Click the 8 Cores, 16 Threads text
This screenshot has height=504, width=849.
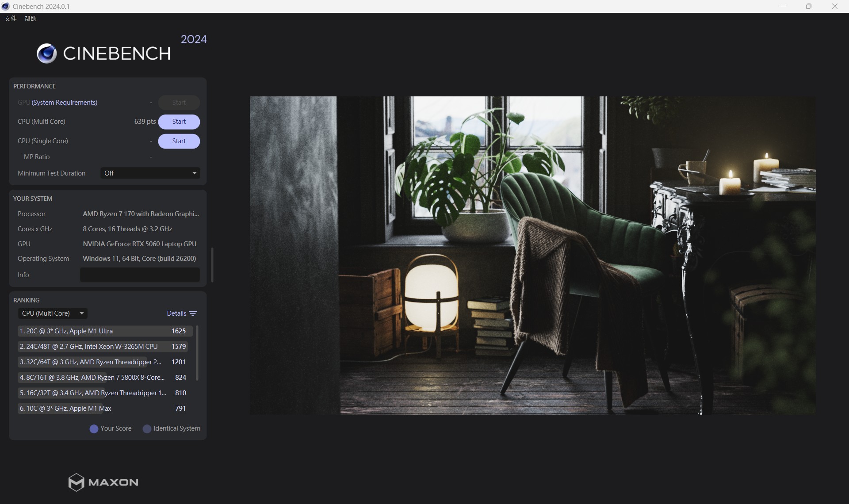127,229
